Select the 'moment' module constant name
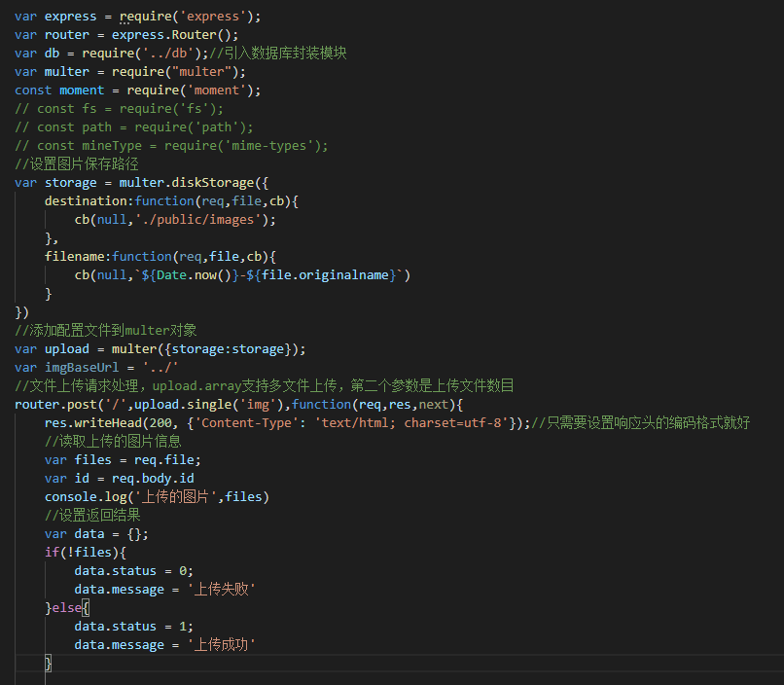The width and height of the screenshot is (784, 685). point(81,90)
